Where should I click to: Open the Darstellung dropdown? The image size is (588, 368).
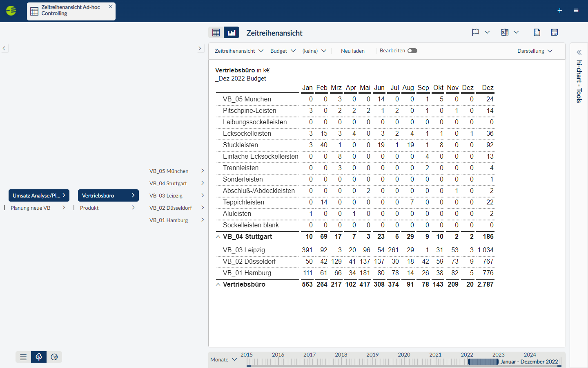(535, 51)
